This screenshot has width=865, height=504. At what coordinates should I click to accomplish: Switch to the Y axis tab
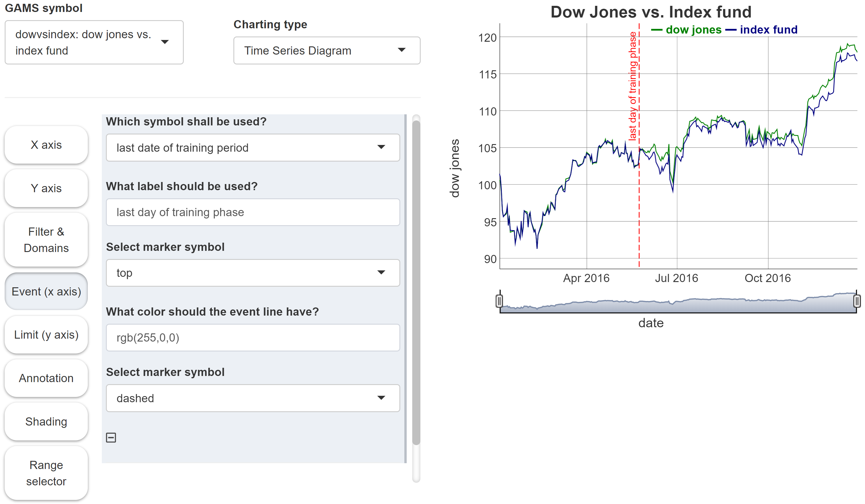point(46,188)
